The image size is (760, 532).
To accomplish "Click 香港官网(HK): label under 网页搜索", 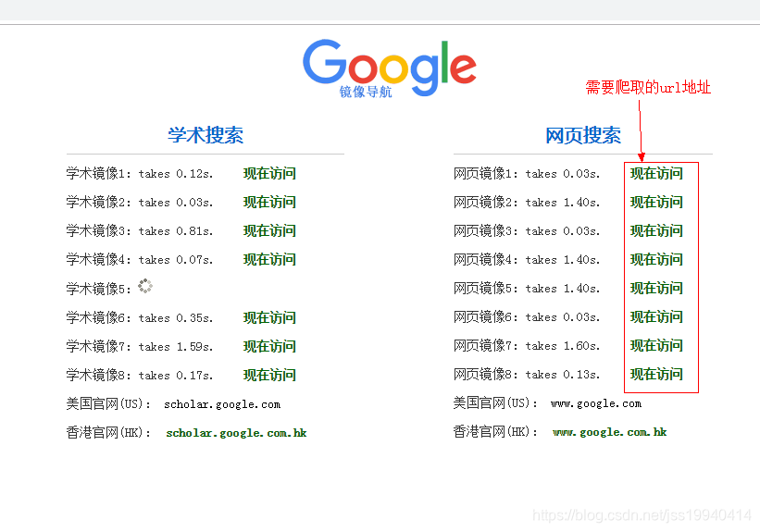I will (495, 431).
